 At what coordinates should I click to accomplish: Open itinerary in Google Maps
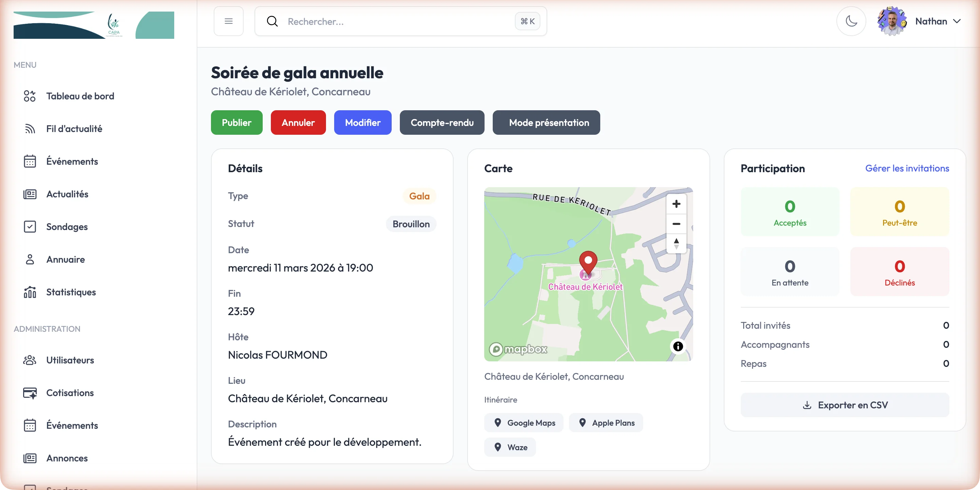(524, 423)
